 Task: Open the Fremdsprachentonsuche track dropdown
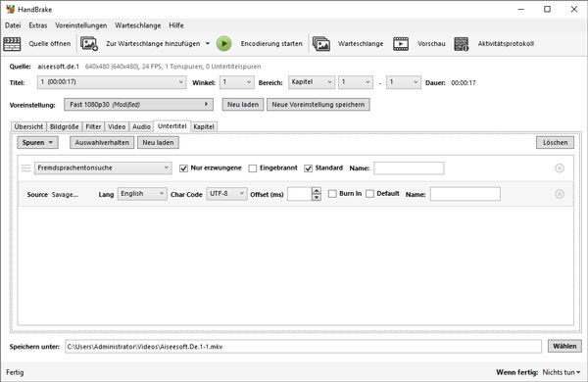coord(103,167)
